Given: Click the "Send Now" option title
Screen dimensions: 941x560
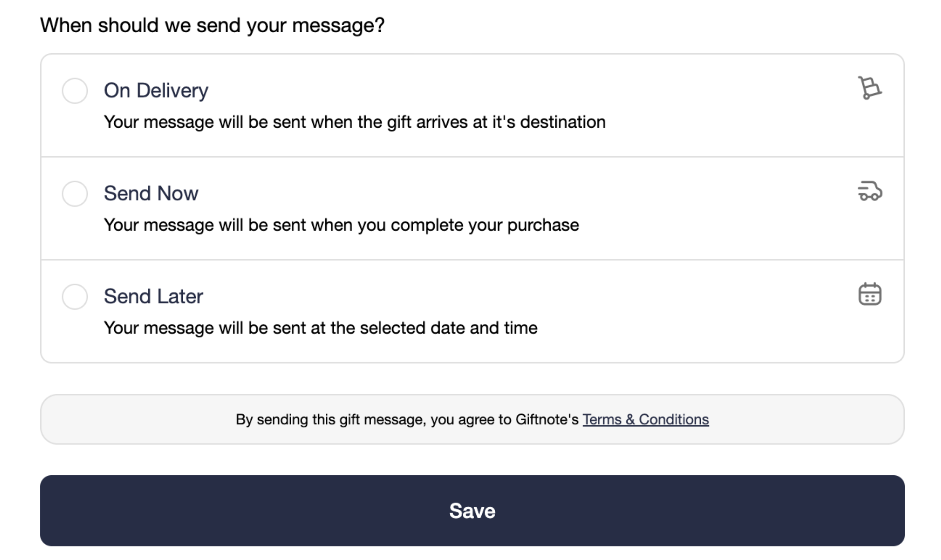Looking at the screenshot, I should 151,194.
